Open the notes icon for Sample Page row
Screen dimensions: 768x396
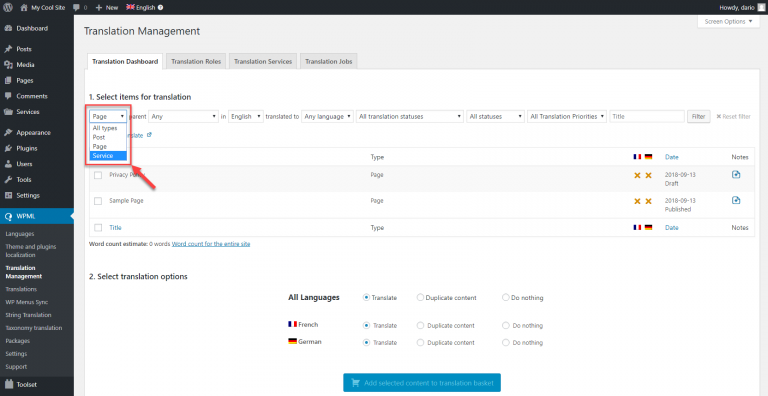pos(736,200)
